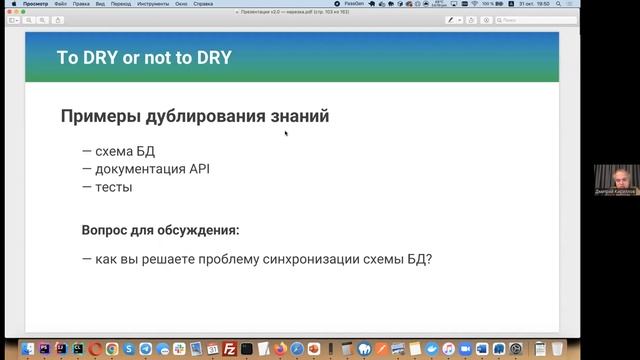Open the Переход menu
The width and height of the screenshot is (640, 360).
coord(121,4)
